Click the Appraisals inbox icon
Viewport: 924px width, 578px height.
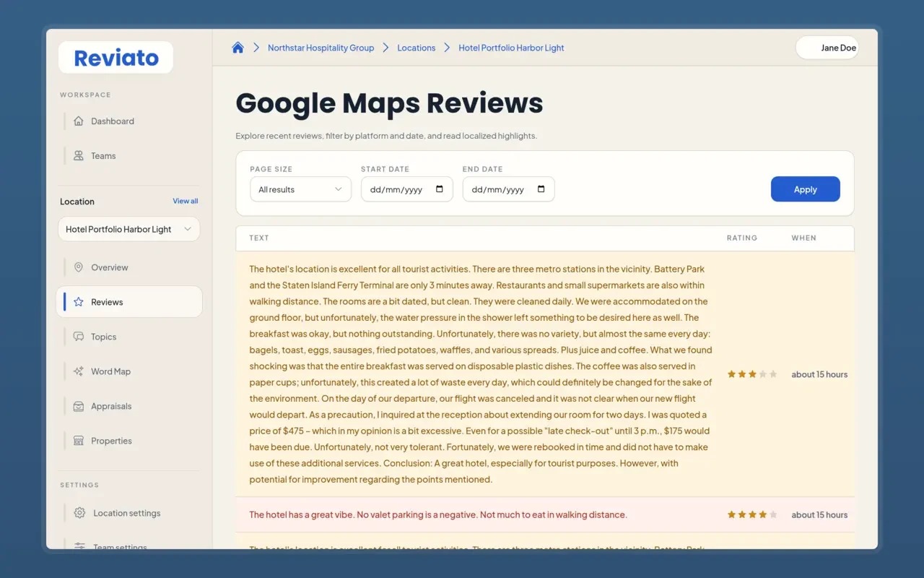[x=79, y=406]
